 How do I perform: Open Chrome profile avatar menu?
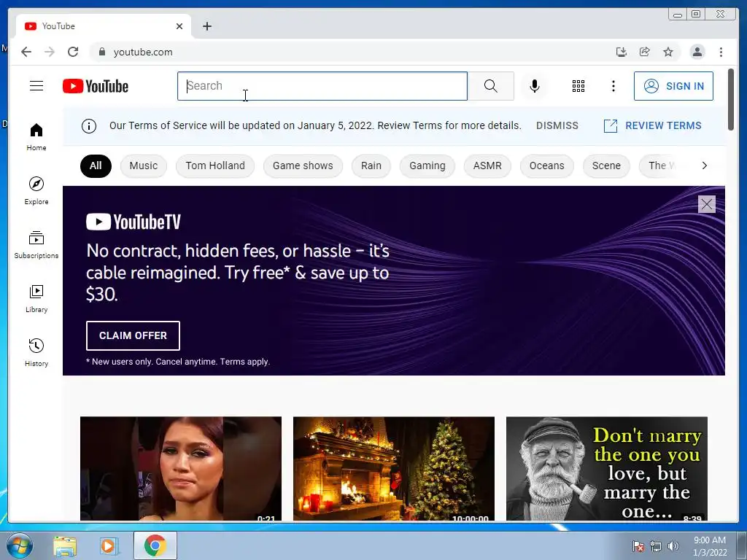(697, 52)
